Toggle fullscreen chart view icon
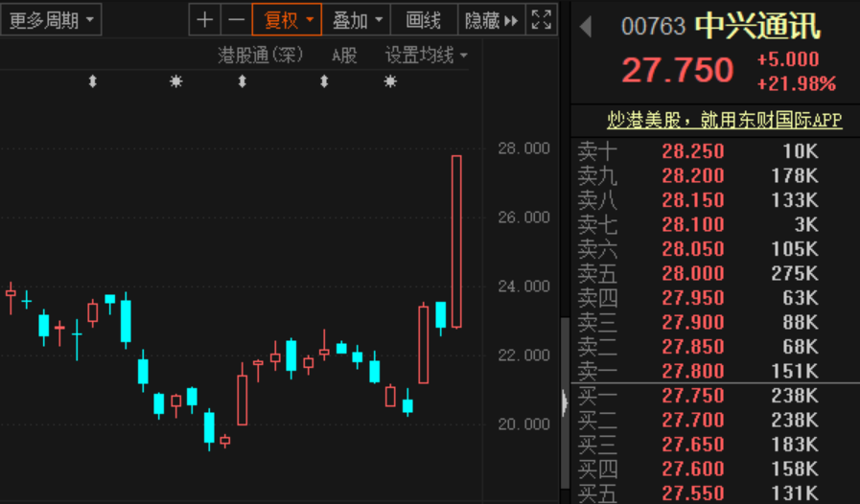The image size is (860, 504). click(542, 20)
